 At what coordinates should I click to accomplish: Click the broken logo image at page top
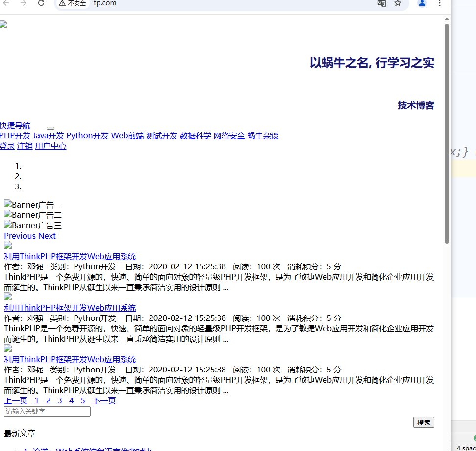[3, 25]
